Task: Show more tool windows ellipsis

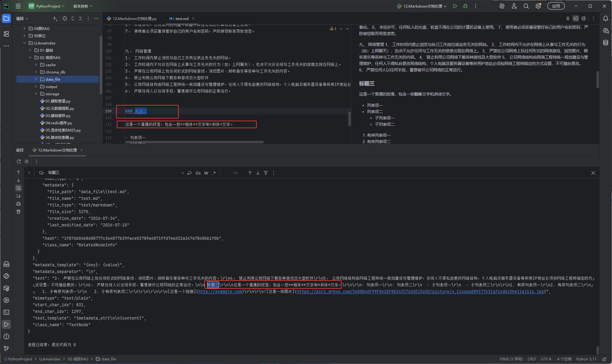Action: pos(6,46)
